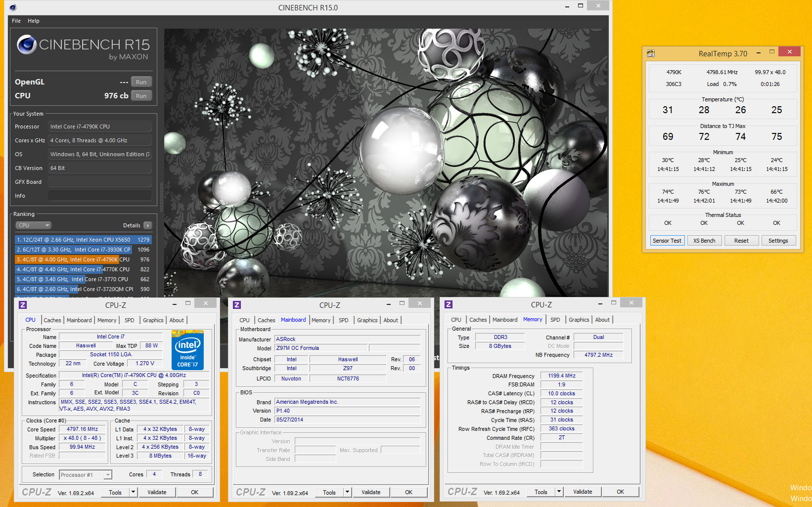Viewport: 812px width, 507px height.
Task: Click BIOS version value P1.40
Action: tap(347, 411)
